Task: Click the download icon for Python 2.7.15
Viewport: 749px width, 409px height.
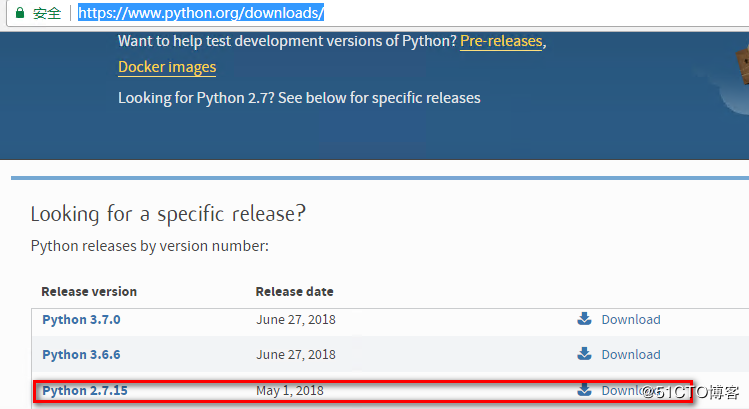Action: point(584,389)
